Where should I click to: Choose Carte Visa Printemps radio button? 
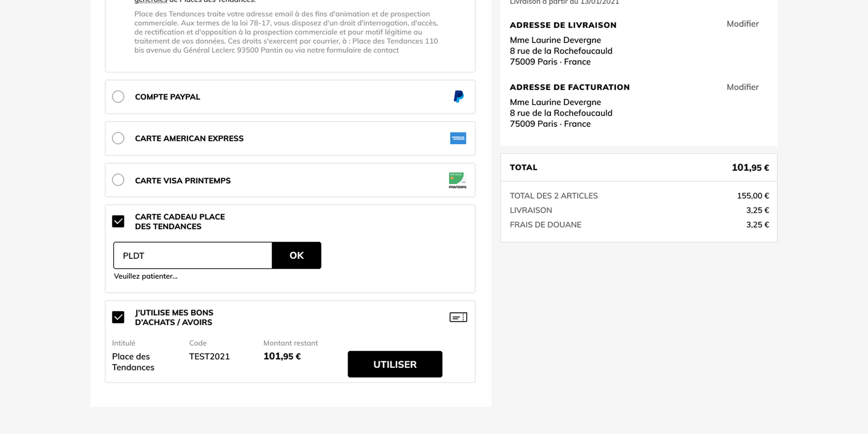[x=118, y=180]
